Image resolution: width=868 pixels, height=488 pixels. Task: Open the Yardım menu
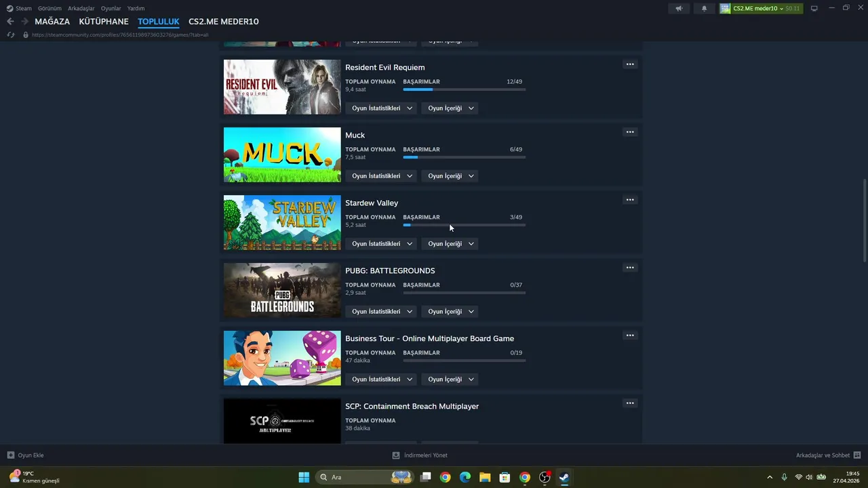click(x=136, y=8)
